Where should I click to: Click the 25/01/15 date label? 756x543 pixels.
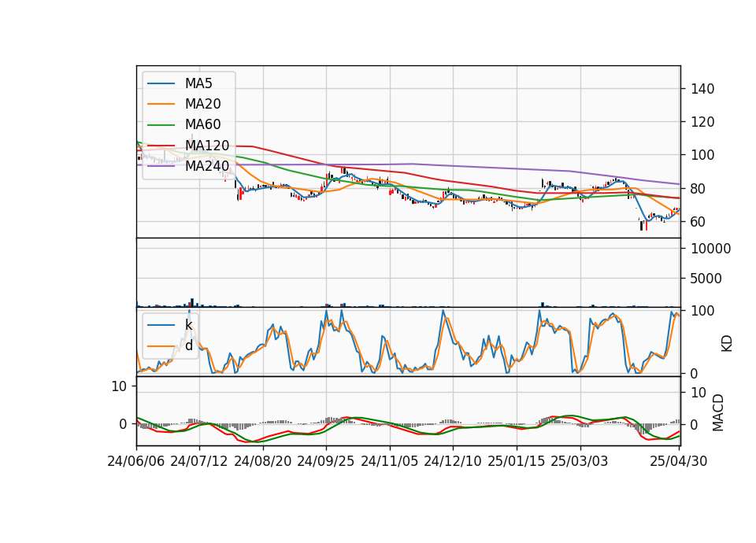[x=517, y=461]
